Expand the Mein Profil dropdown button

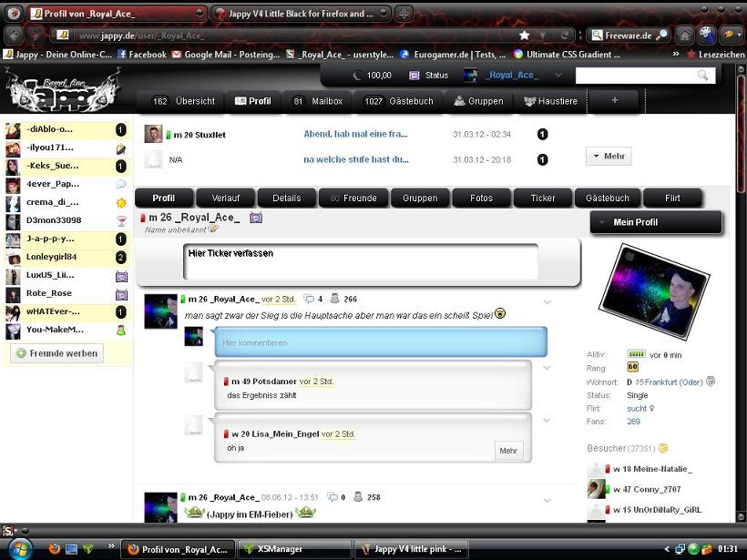(x=656, y=222)
